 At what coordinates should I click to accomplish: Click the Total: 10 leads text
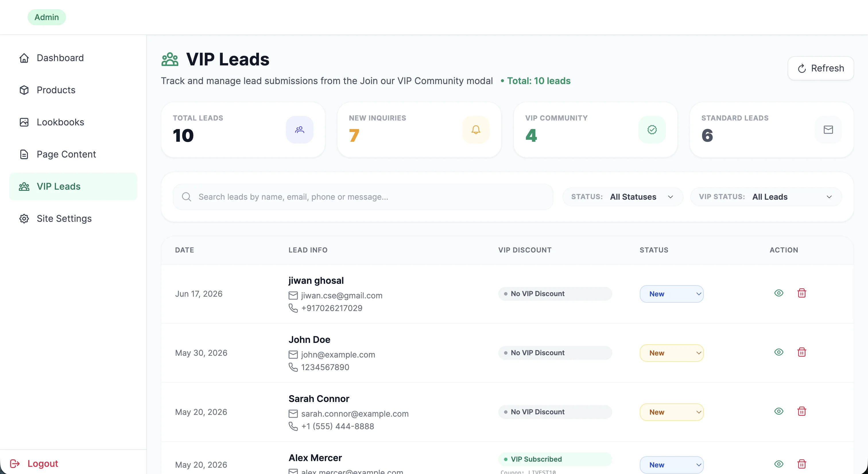tap(538, 81)
